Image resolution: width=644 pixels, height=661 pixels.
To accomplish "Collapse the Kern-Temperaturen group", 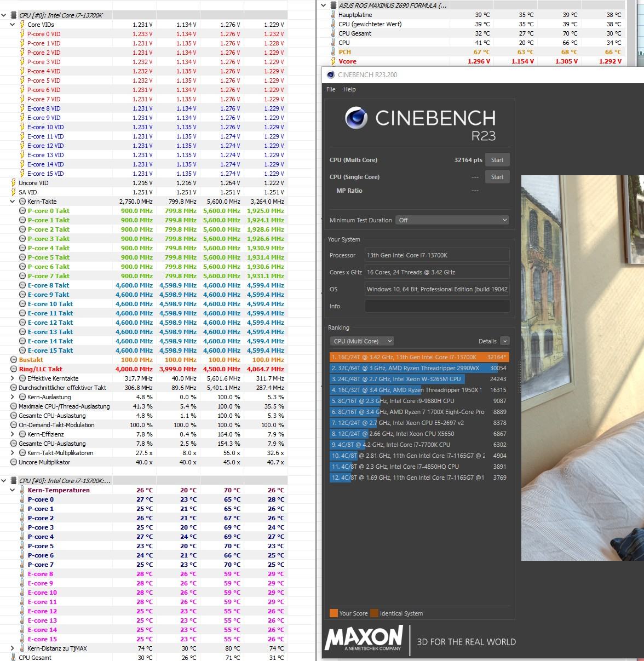I will click(x=13, y=490).
